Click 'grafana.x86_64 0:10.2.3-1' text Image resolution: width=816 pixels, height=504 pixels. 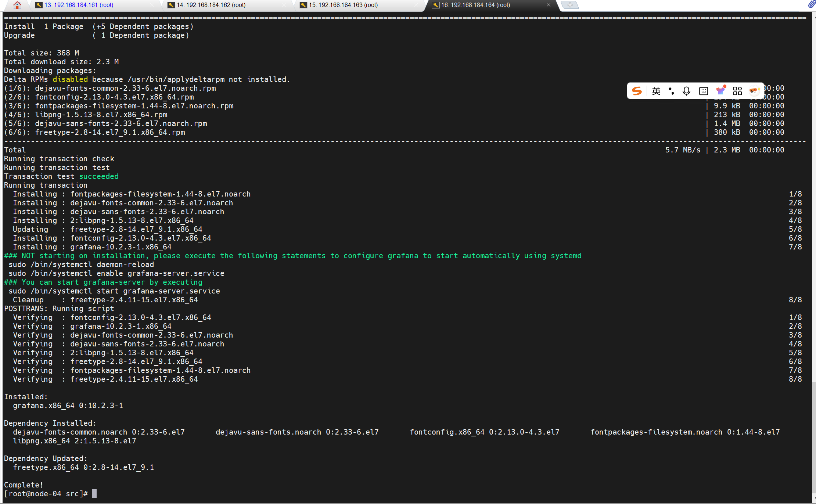[68, 406]
